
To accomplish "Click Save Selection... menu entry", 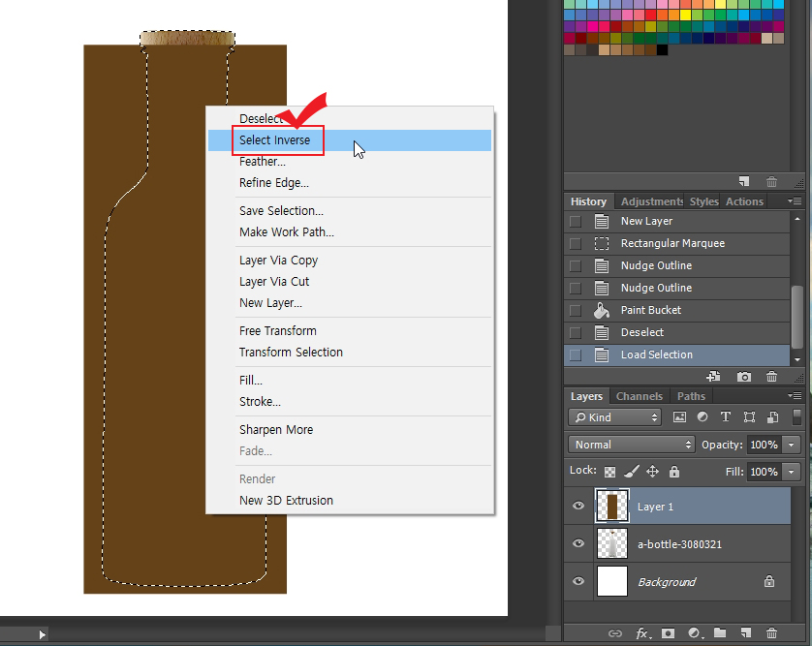I will point(350,211).
